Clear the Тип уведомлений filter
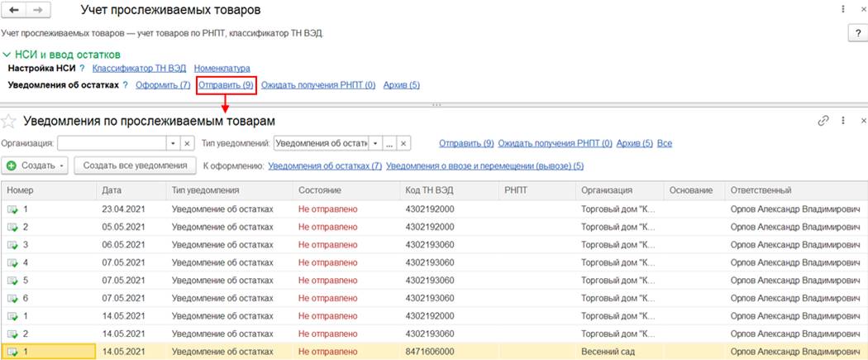The width and height of the screenshot is (868, 360). [403, 143]
